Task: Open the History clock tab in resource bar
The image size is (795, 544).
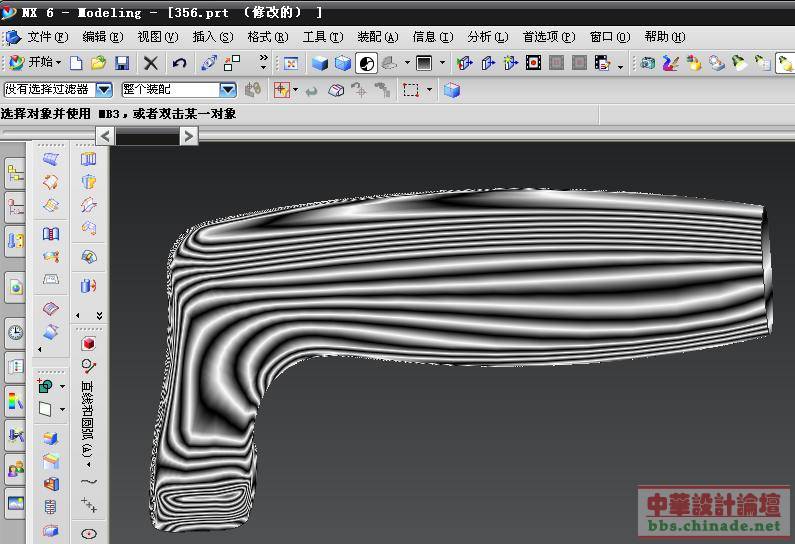Action: pyautogui.click(x=15, y=332)
